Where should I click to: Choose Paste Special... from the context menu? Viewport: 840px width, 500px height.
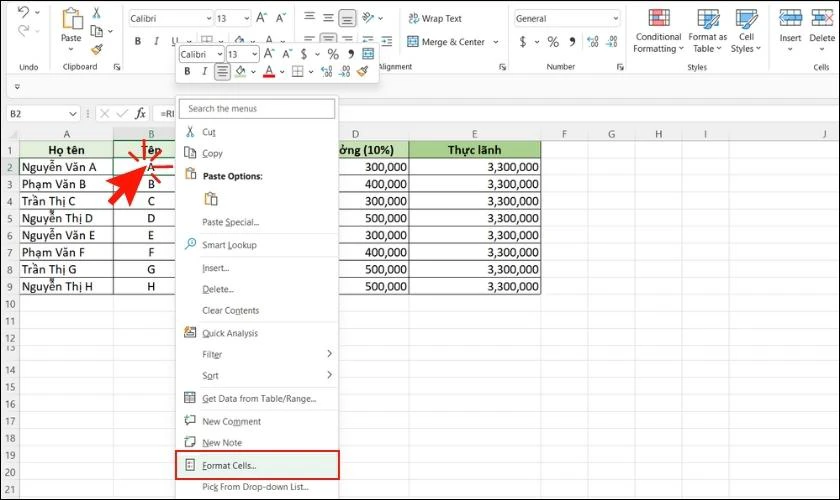[x=258, y=222]
